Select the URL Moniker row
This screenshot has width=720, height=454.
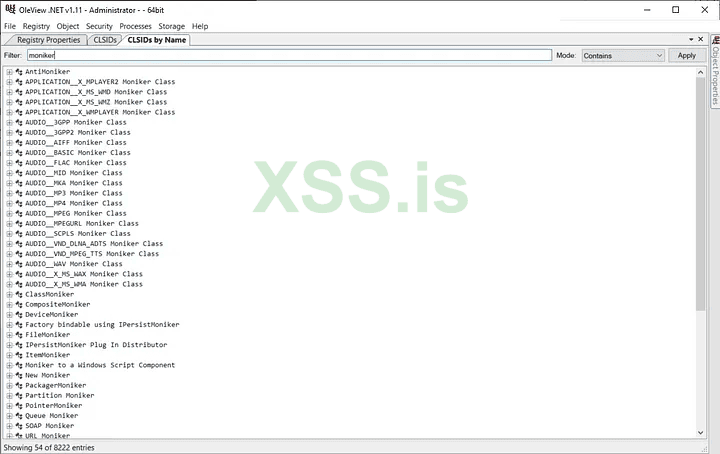click(x=47, y=435)
